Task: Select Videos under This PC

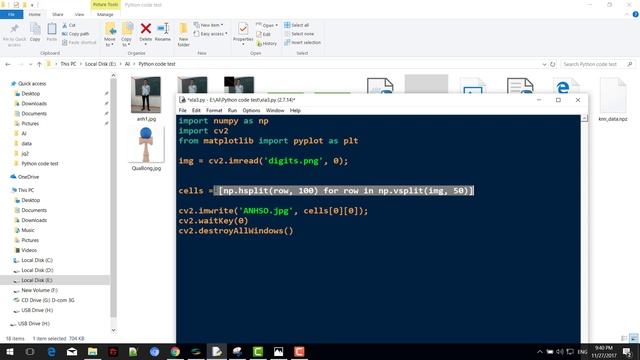Action: tap(29, 250)
